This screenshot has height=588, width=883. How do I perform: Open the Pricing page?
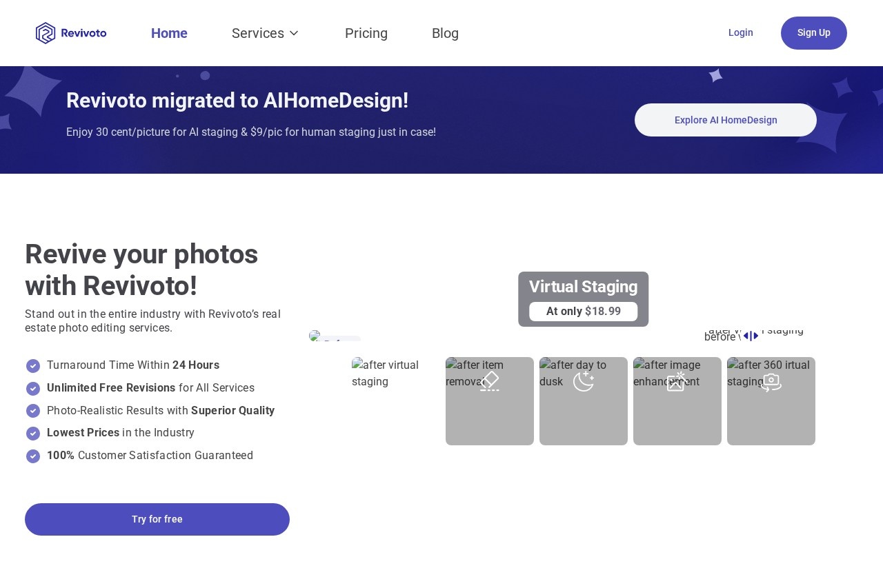[x=366, y=33]
